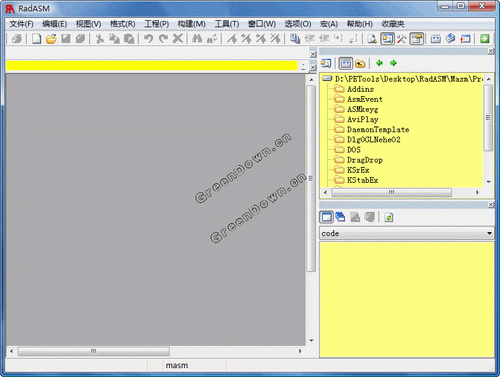Close the properties panel with its X
The width and height of the screenshot is (500, 377).
click(x=491, y=205)
